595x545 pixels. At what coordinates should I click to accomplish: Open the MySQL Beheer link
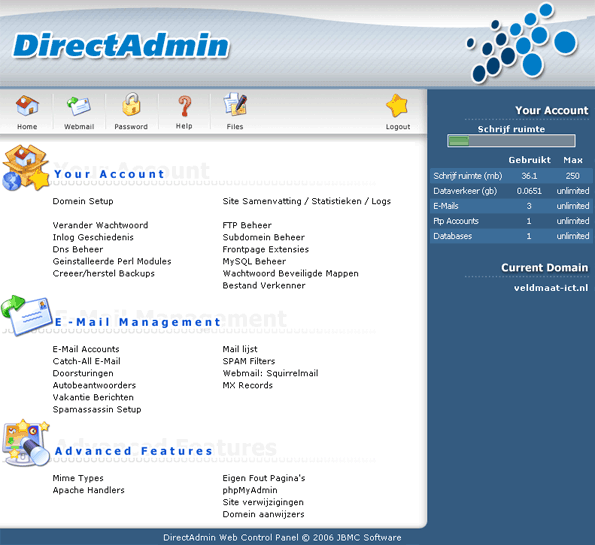click(x=254, y=261)
